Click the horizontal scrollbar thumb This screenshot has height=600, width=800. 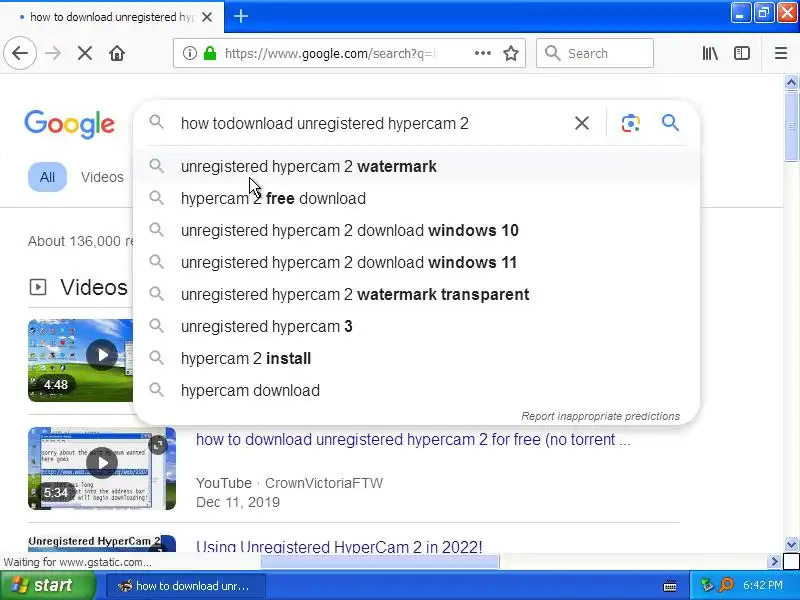click(380, 562)
